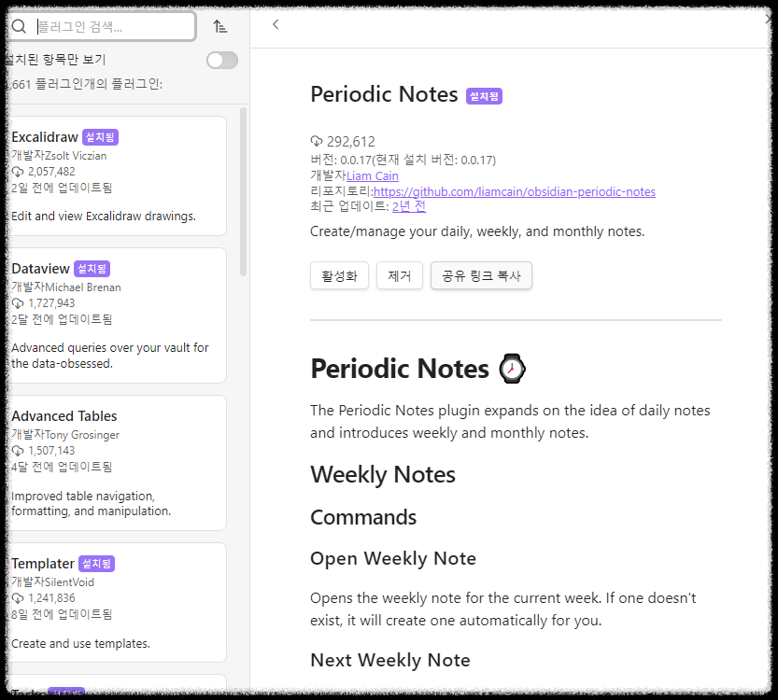Click the 설치됨 badge beside Periodic Notes title
Screen dimensions: 778x700
(x=483, y=95)
